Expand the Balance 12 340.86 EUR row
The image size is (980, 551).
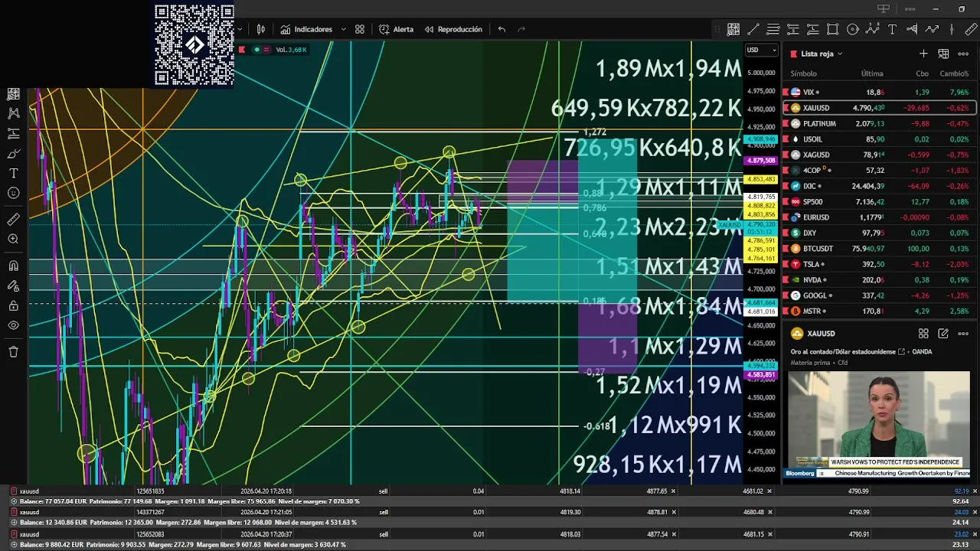click(14, 523)
